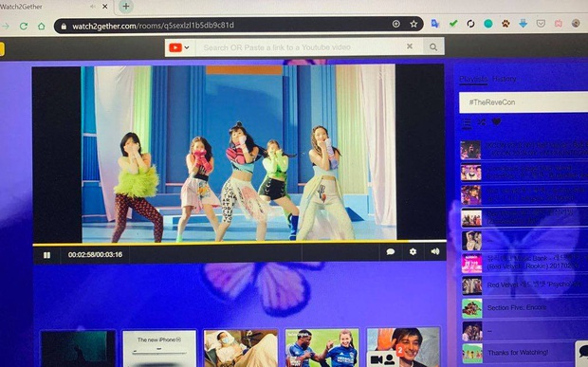The image size is (588, 367).
Task: Toggle playlist shuffle icon
Action: point(482,121)
